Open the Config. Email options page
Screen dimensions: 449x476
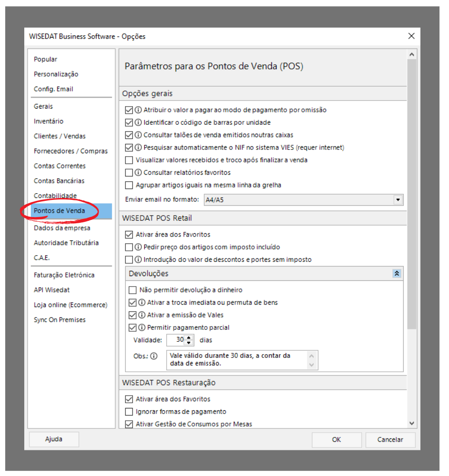point(53,89)
